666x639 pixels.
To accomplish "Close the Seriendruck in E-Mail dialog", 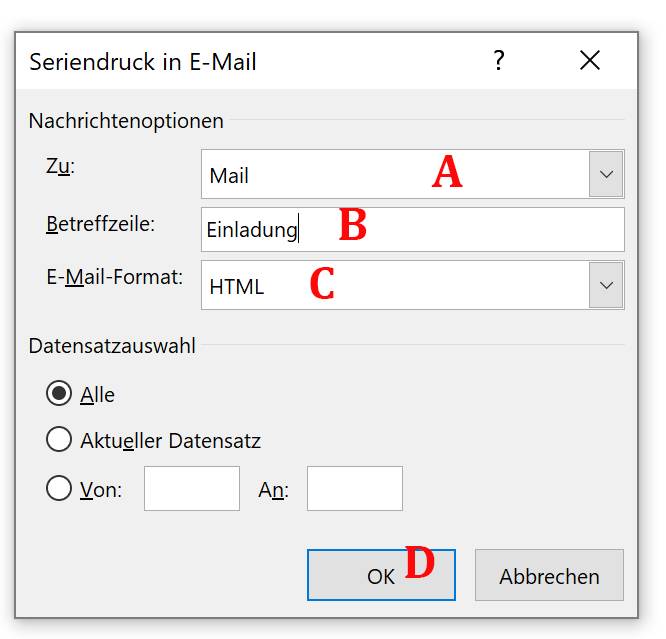I will [590, 61].
